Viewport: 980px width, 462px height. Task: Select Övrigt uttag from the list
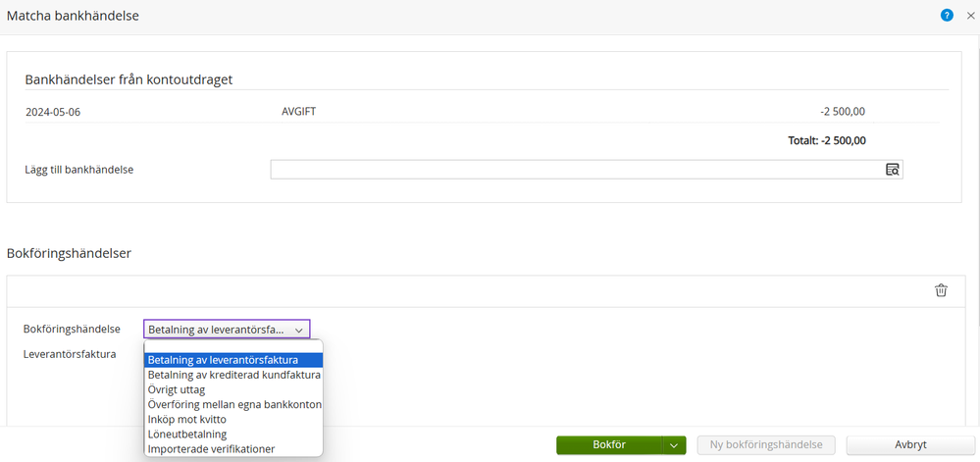[x=233, y=389]
